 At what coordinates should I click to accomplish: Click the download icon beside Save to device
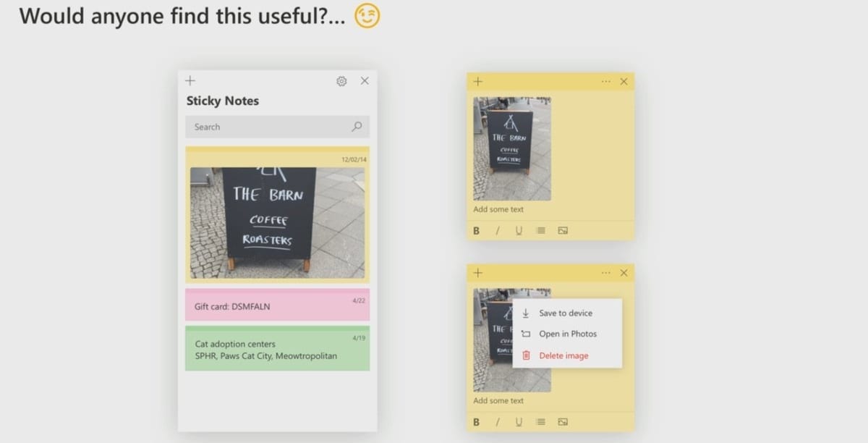pos(525,313)
